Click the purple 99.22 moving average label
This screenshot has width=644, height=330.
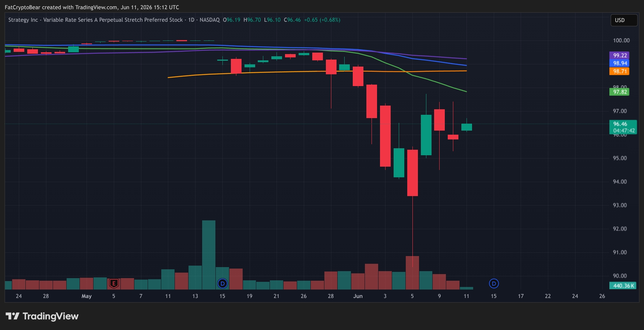click(620, 56)
